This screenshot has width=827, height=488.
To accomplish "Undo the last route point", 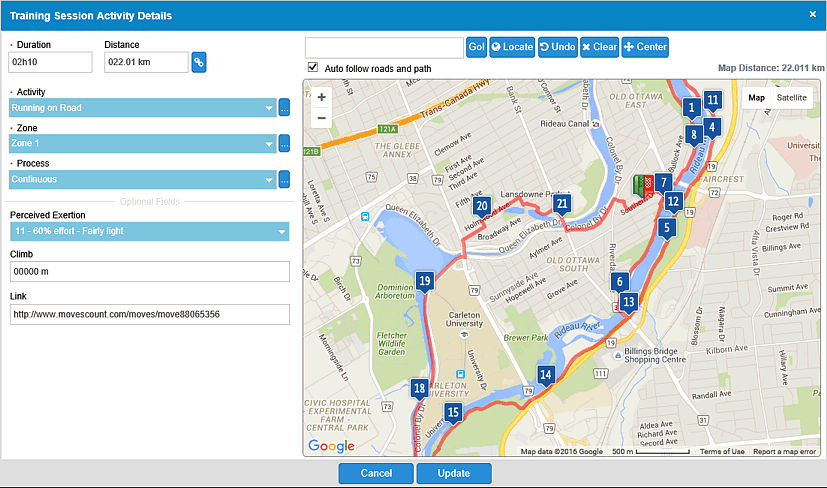I will [557, 47].
